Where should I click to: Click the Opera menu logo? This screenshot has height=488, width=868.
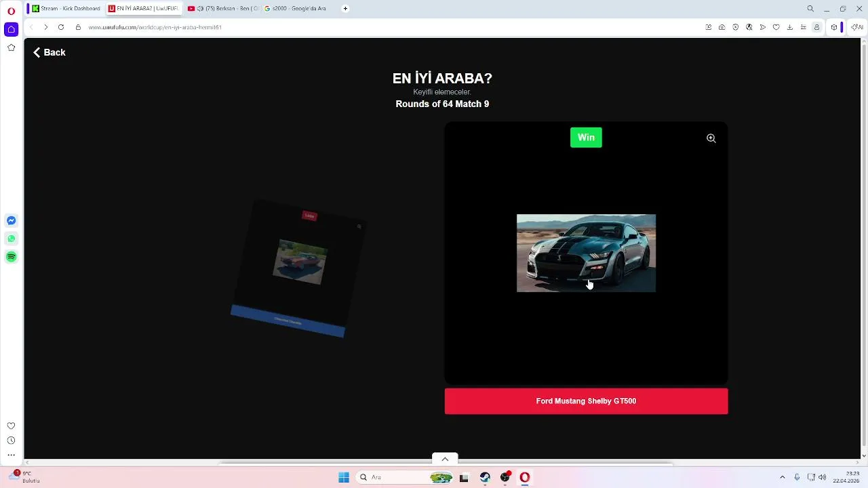click(11, 11)
